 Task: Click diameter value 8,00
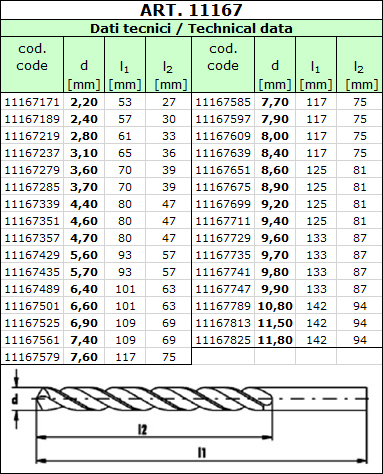pyautogui.click(x=275, y=136)
